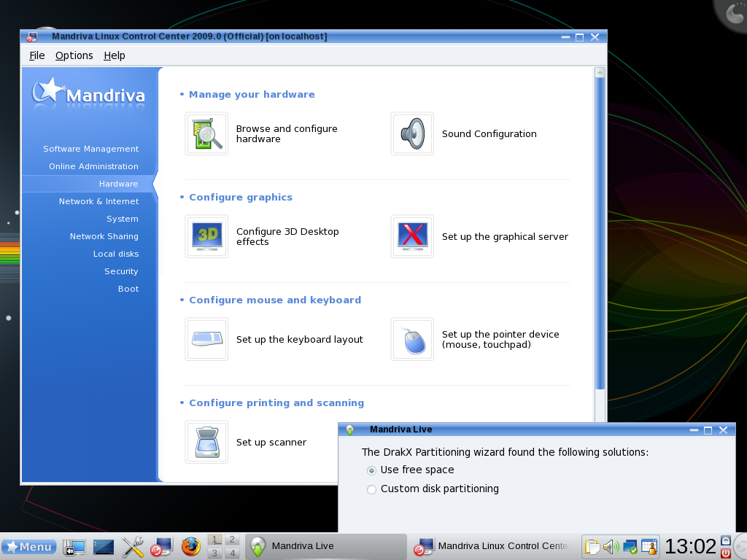Viewport: 747px width, 560px height.
Task: Click Configure 3D Desktop effects label
Action: tap(287, 237)
